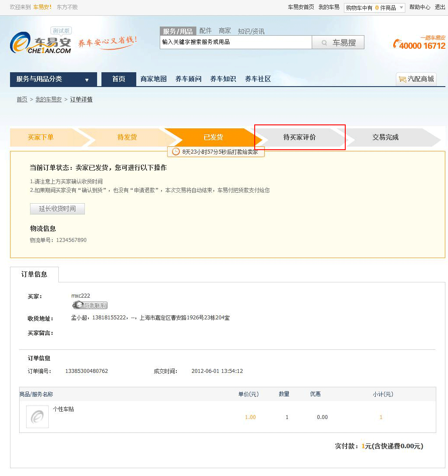Click 首页 breadcrumb link
Image resolution: width=448 pixels, height=476 pixels.
tap(22, 100)
